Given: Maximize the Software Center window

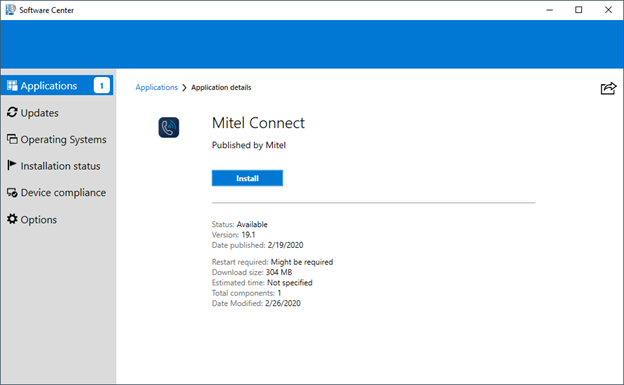Looking at the screenshot, I should point(579,10).
